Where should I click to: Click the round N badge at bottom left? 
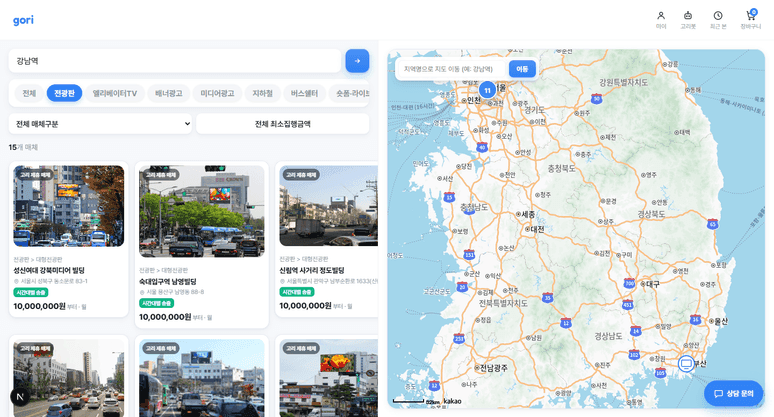20,396
